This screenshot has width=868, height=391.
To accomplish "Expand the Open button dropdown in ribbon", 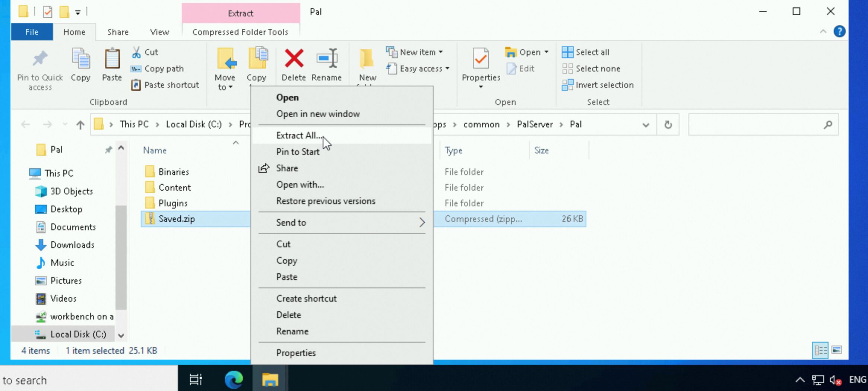I will (547, 52).
